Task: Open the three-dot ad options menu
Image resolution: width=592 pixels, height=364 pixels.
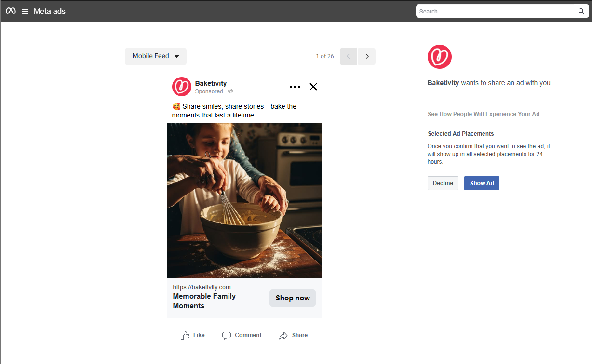Action: coord(295,87)
